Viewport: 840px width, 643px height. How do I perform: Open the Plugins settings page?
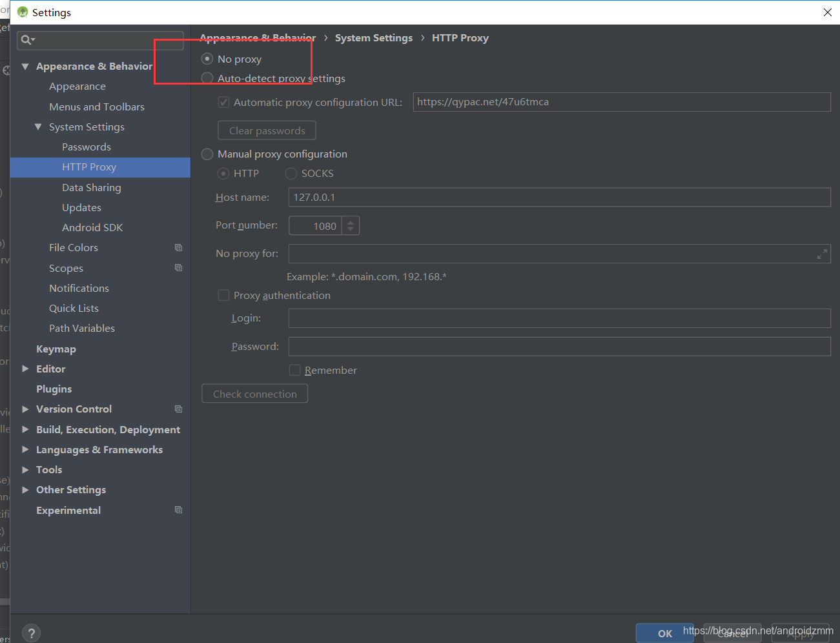54,389
